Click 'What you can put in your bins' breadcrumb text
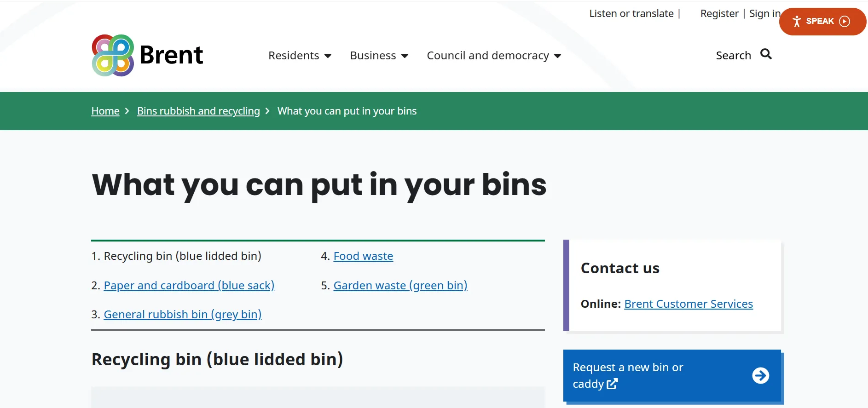 [347, 111]
